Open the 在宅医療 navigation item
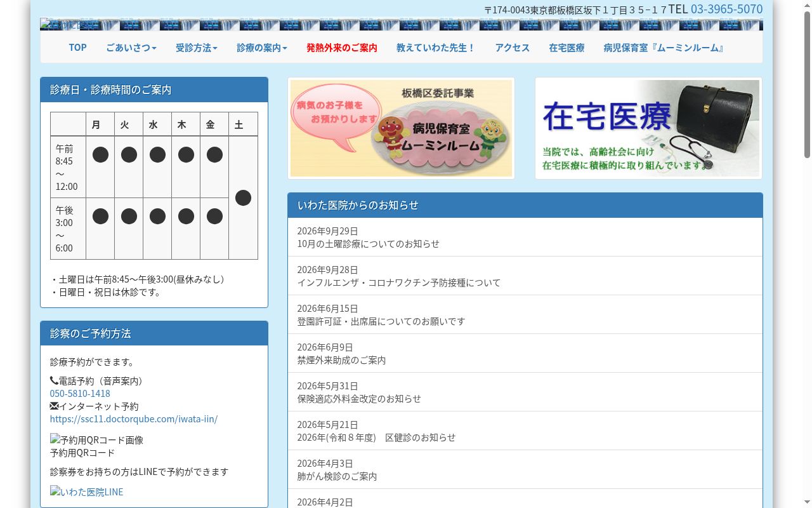Image resolution: width=812 pixels, height=508 pixels. click(x=566, y=48)
